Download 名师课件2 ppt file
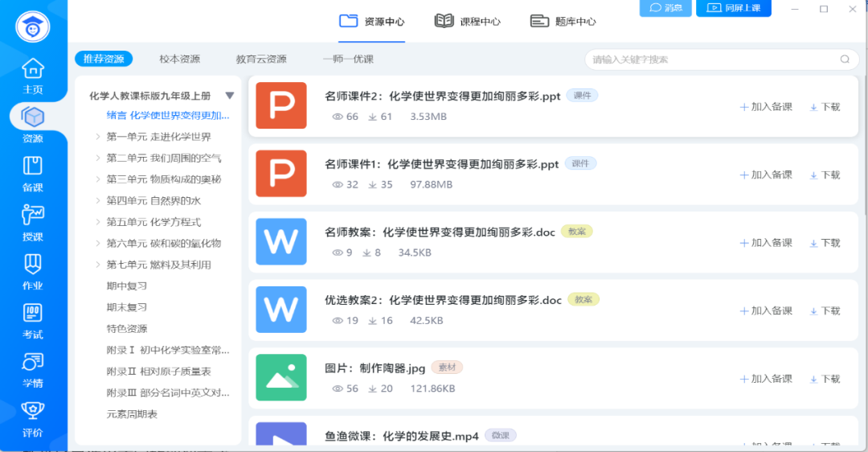Image resolution: width=868 pixels, height=452 pixels. (x=825, y=107)
